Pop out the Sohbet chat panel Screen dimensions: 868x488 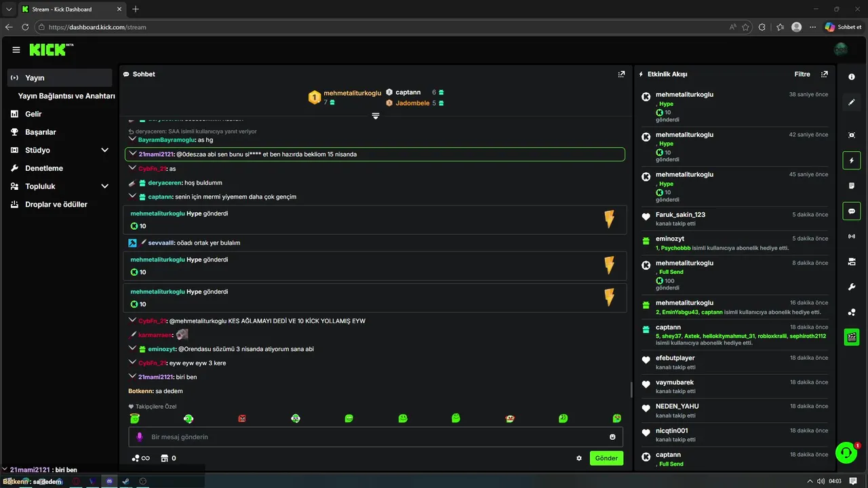621,74
